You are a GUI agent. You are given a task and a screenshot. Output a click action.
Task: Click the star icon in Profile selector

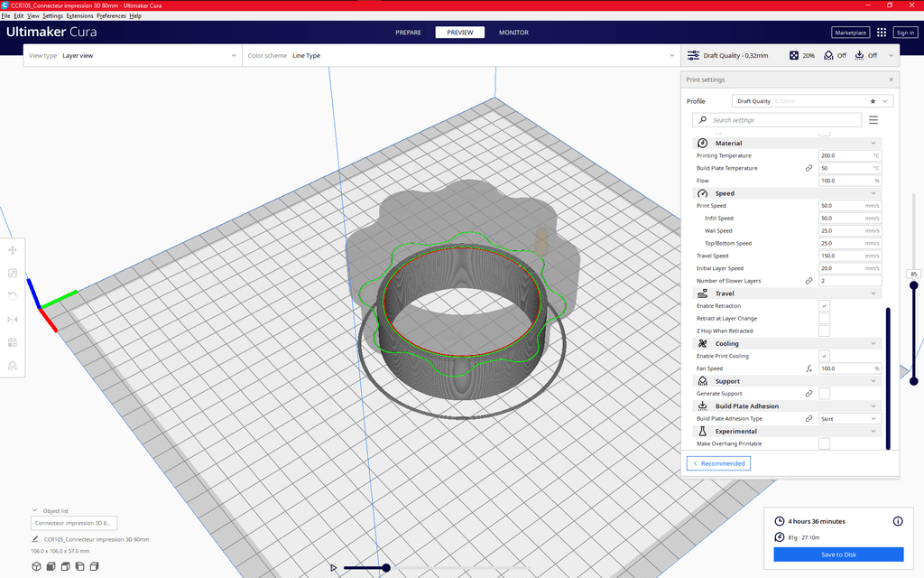[873, 101]
